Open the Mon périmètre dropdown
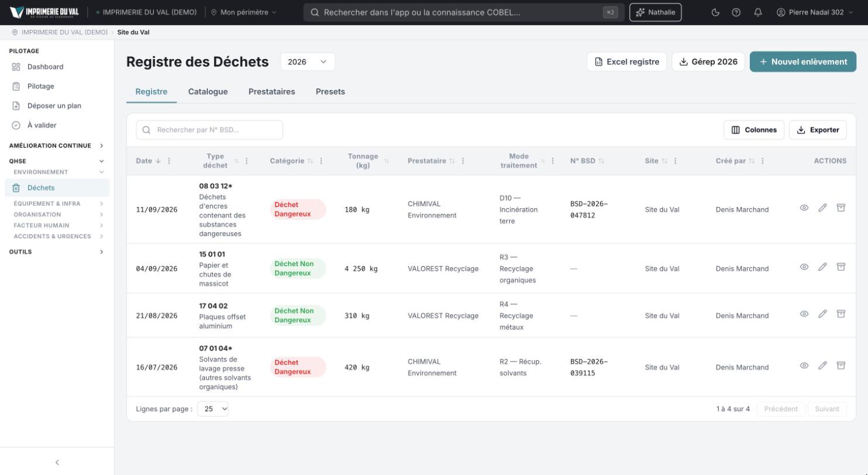The height and width of the screenshot is (475, 868). 243,12
